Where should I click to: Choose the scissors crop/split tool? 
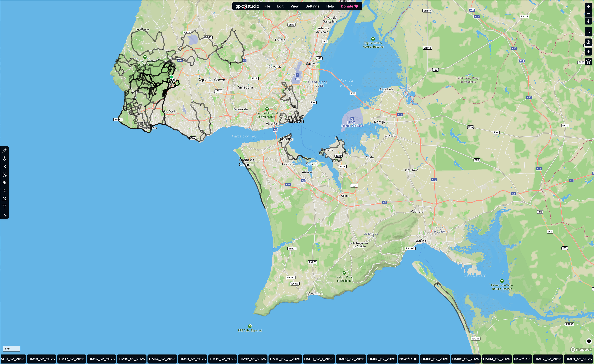(x=4, y=166)
